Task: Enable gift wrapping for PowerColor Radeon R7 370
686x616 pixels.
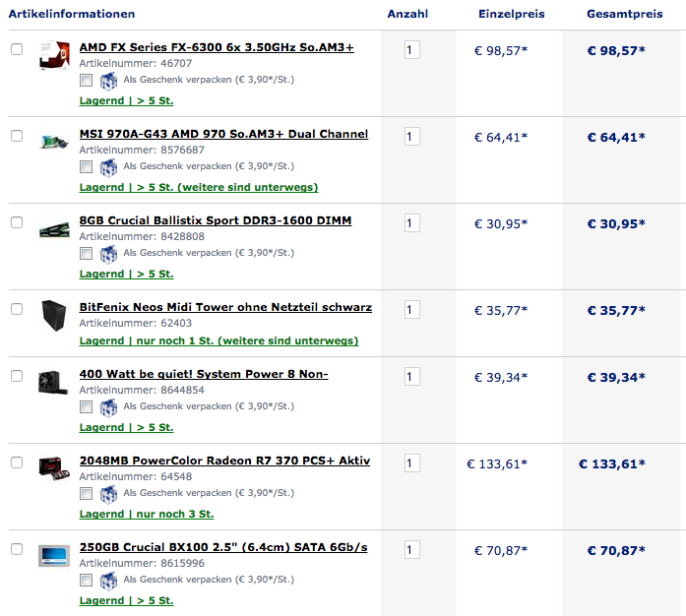Action: point(87,494)
